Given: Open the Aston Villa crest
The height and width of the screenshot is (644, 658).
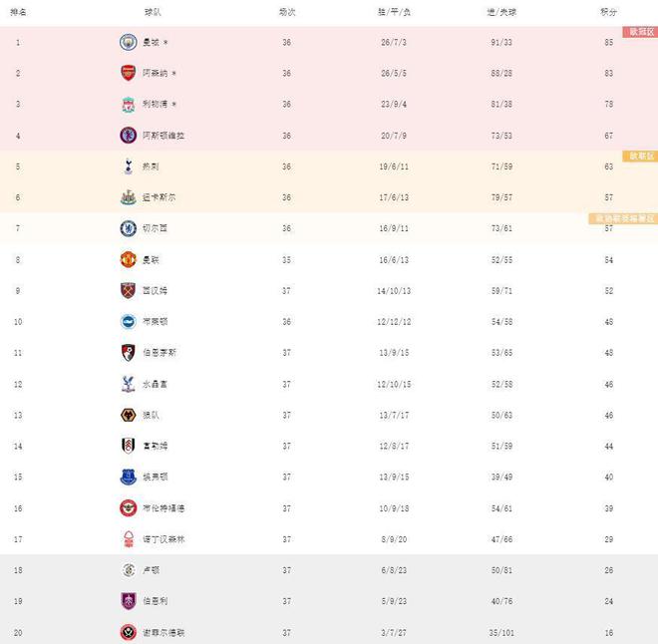Looking at the screenshot, I should coord(128,136).
